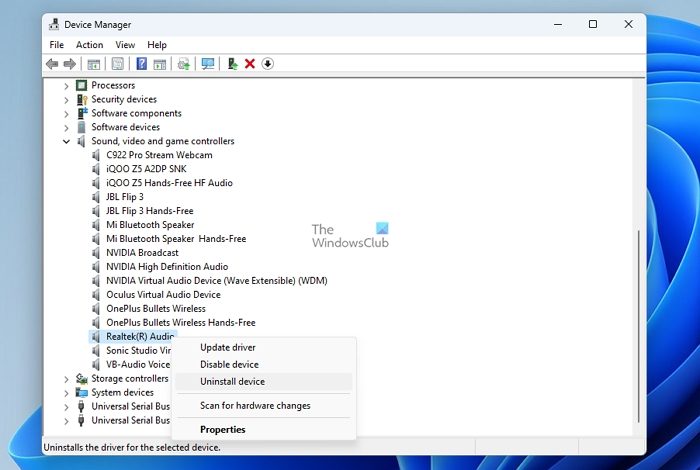The width and height of the screenshot is (700, 470).
Task: Click the Disable device down-arrow toolbar icon
Action: [x=267, y=64]
